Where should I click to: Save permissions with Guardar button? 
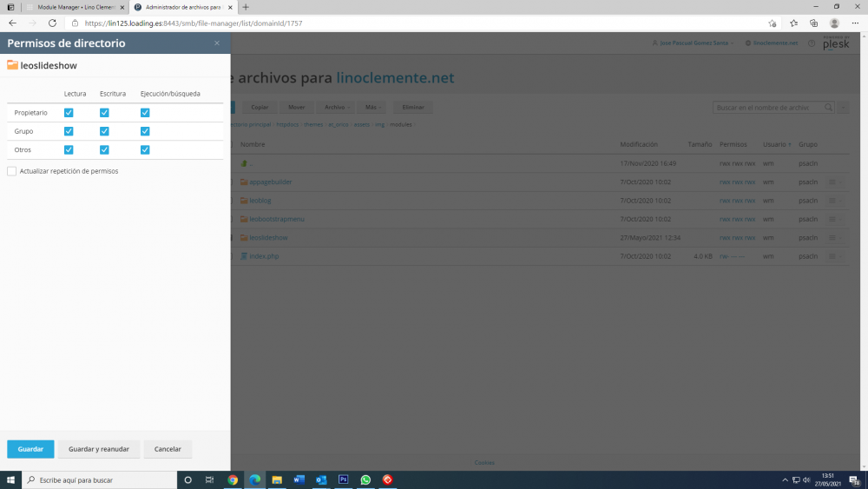(30, 449)
